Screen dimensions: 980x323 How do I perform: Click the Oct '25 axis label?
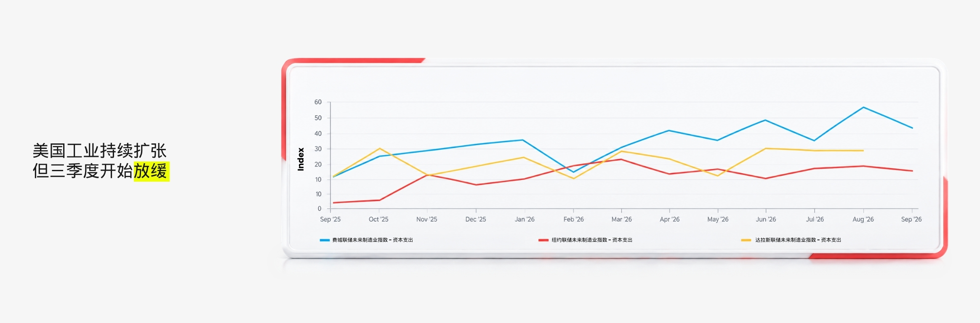coord(378,219)
